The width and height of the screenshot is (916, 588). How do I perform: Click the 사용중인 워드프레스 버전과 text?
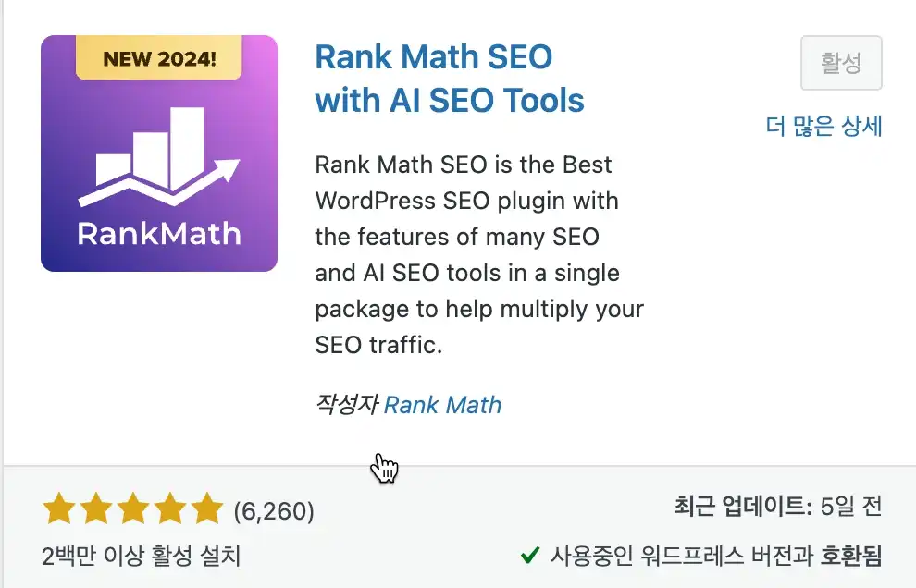point(682,556)
